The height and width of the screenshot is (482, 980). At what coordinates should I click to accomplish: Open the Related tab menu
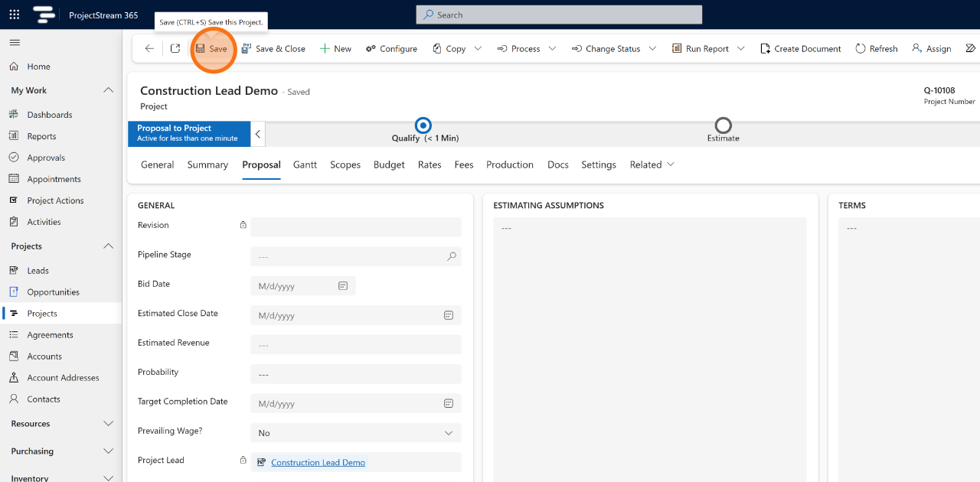point(652,164)
